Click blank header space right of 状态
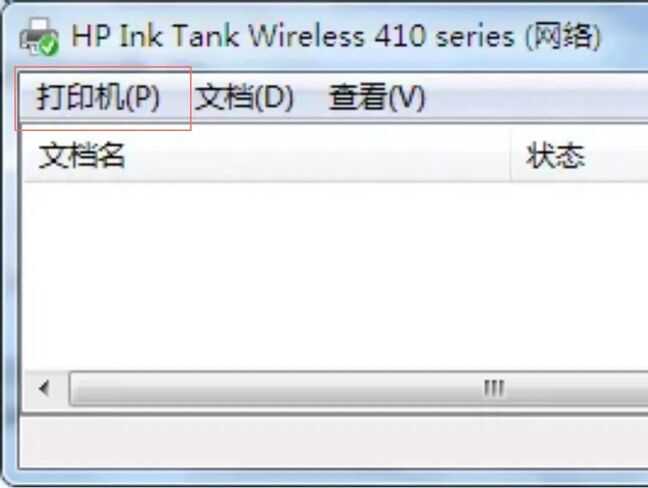Image resolution: width=648 pixels, height=488 pixels. coord(618,156)
